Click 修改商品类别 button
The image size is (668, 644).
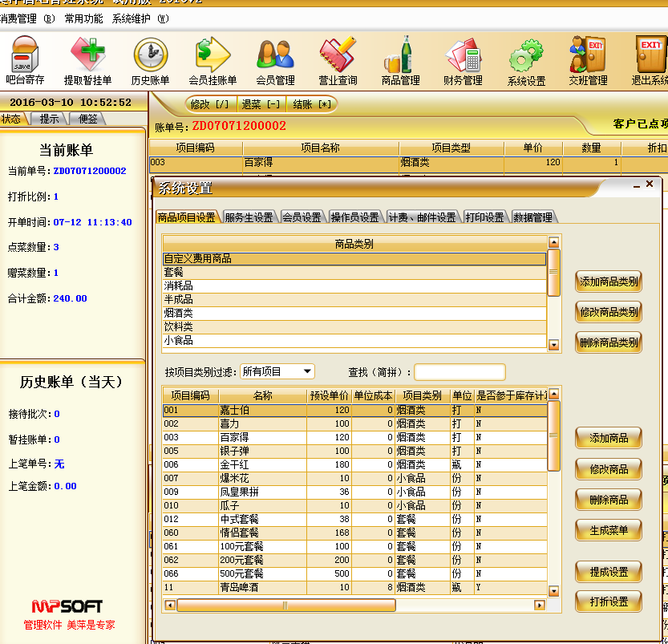coord(609,312)
